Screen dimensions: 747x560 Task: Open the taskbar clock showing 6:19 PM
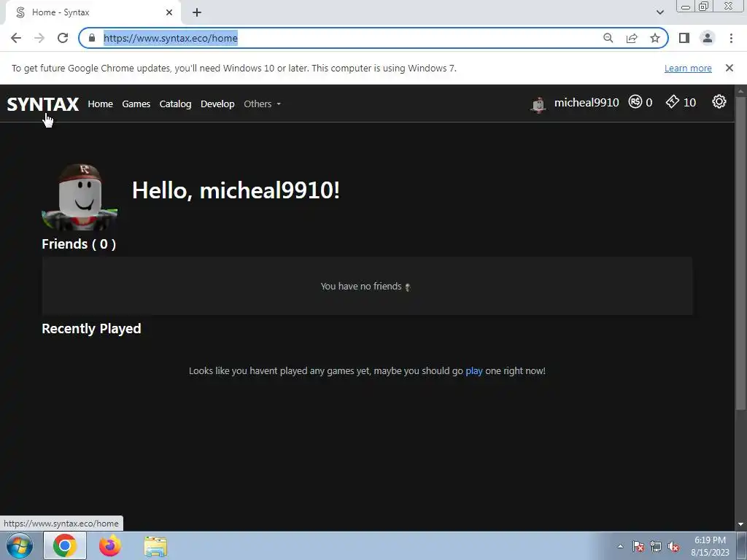(710, 546)
